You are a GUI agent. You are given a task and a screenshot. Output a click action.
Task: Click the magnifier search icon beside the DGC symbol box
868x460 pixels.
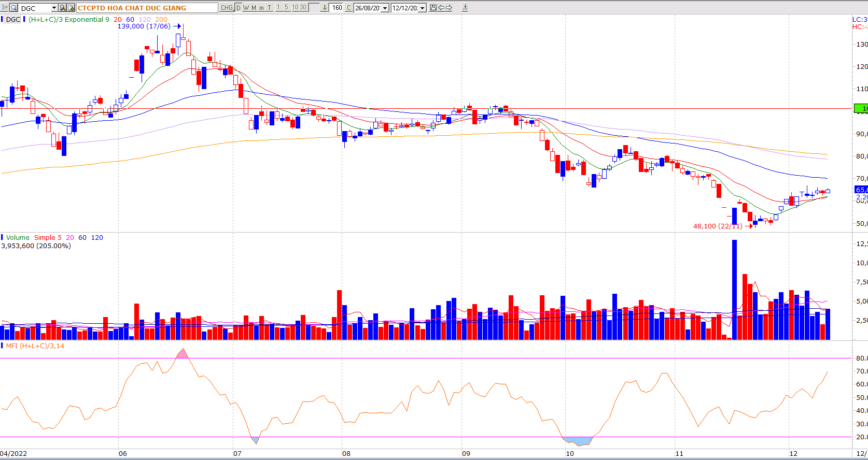pyautogui.click(x=13, y=8)
